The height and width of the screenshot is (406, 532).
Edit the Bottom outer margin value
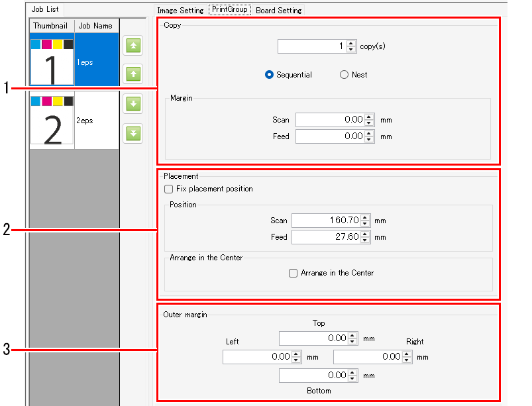pyautogui.click(x=315, y=375)
